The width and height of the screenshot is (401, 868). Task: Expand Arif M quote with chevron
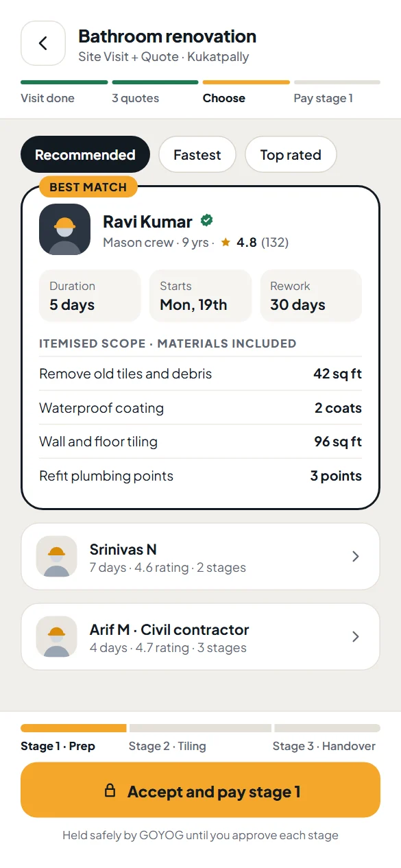pyautogui.click(x=356, y=637)
